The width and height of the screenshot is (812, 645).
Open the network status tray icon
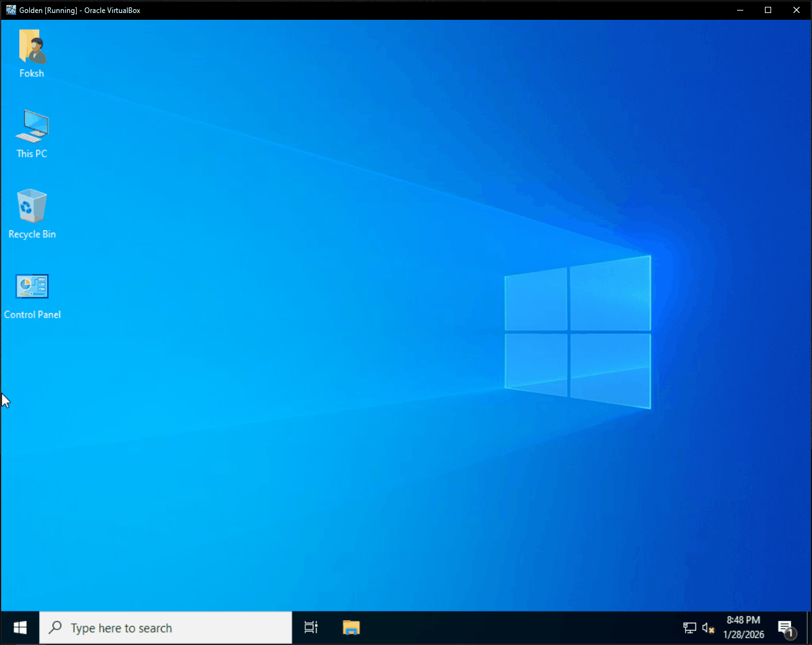click(689, 628)
